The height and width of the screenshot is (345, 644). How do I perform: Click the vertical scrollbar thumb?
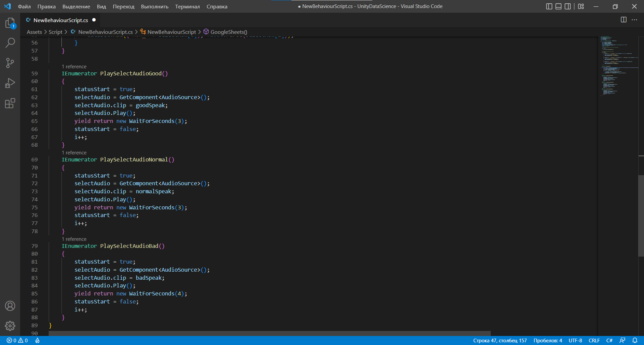[x=641, y=216]
